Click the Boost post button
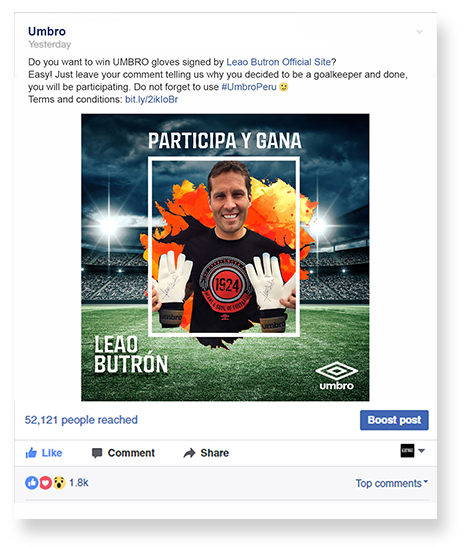470x547 pixels. click(394, 420)
